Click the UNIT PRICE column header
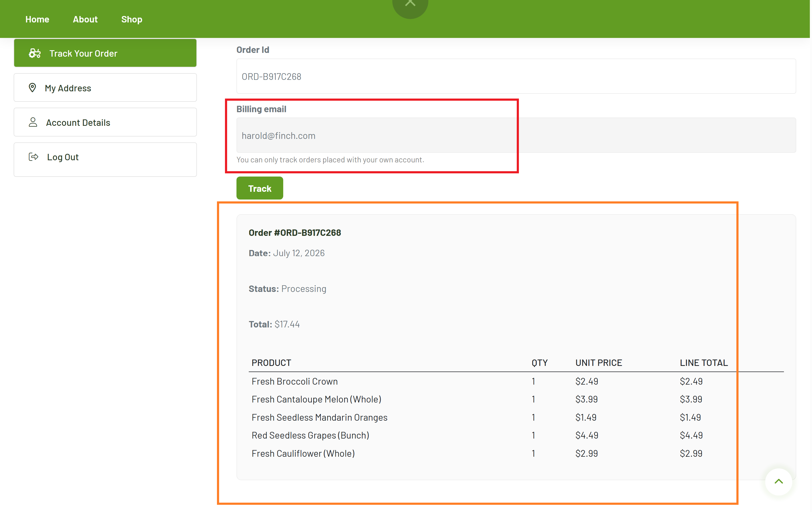Viewport: 812px width, 512px height. 599,363
